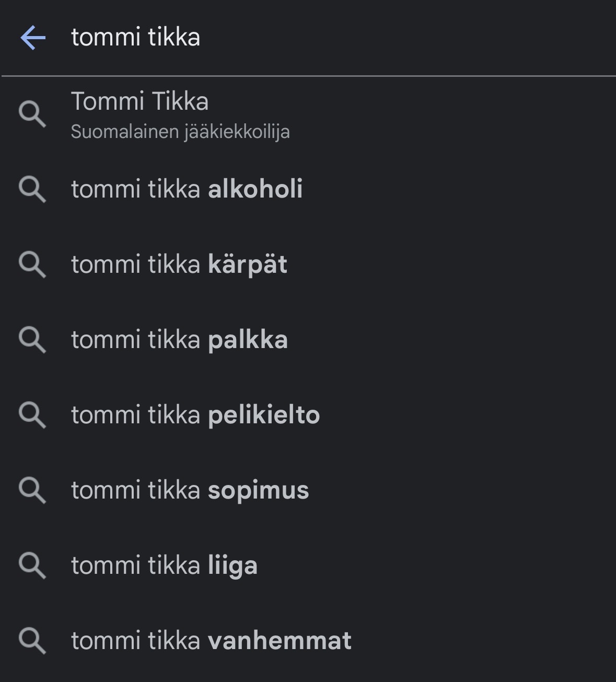
Task: Click the bold word 'vanhemmat'
Action: coord(280,641)
